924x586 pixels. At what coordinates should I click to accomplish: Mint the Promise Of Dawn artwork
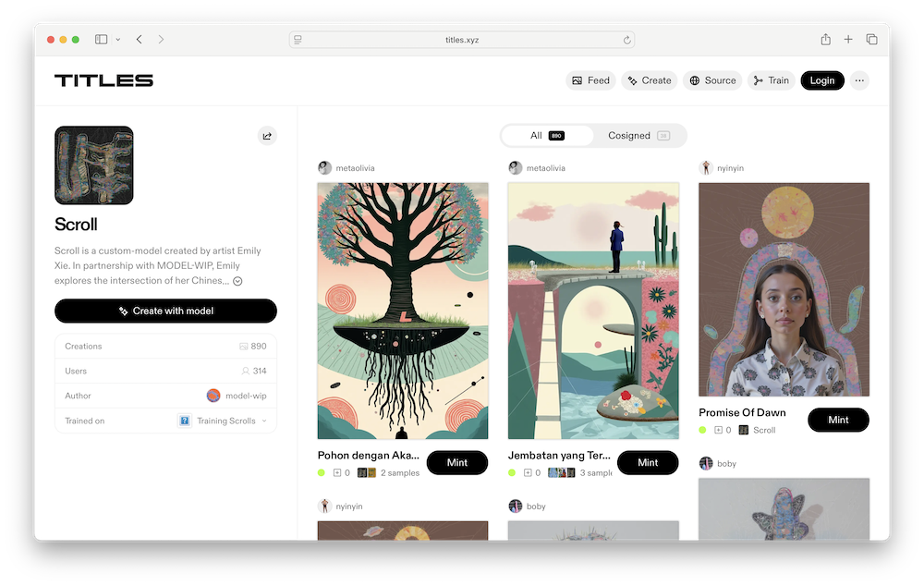click(x=838, y=420)
